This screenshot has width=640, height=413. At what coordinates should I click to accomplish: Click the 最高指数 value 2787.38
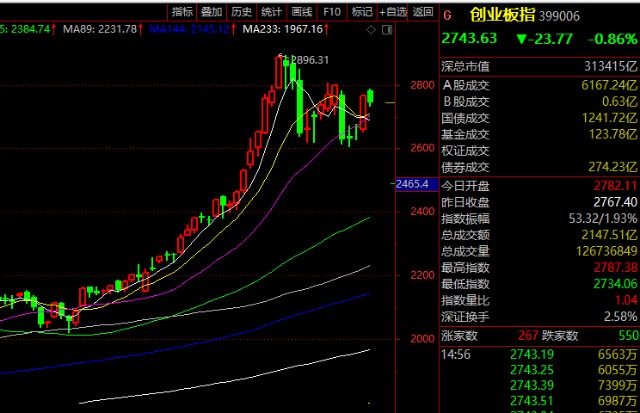coord(615,268)
